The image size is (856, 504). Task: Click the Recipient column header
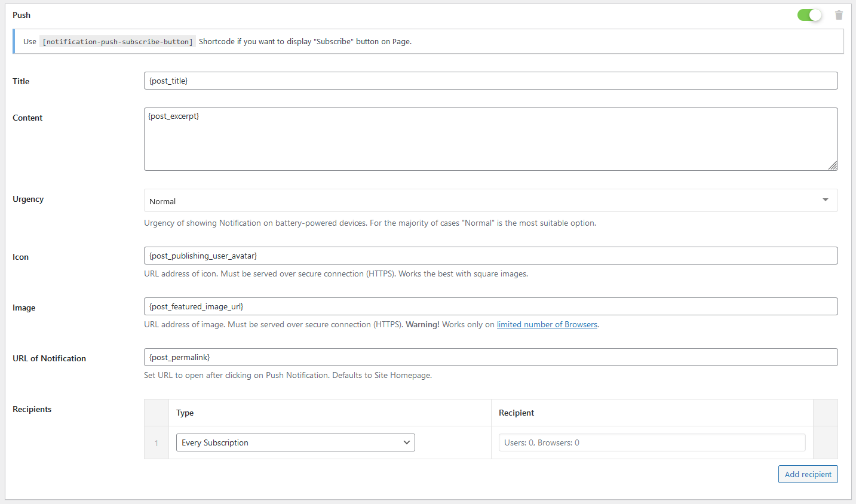pyautogui.click(x=516, y=413)
